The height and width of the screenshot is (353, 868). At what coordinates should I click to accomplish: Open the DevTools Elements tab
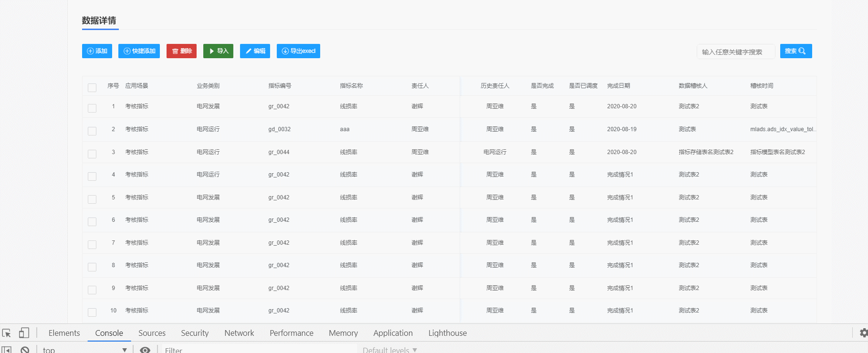64,333
